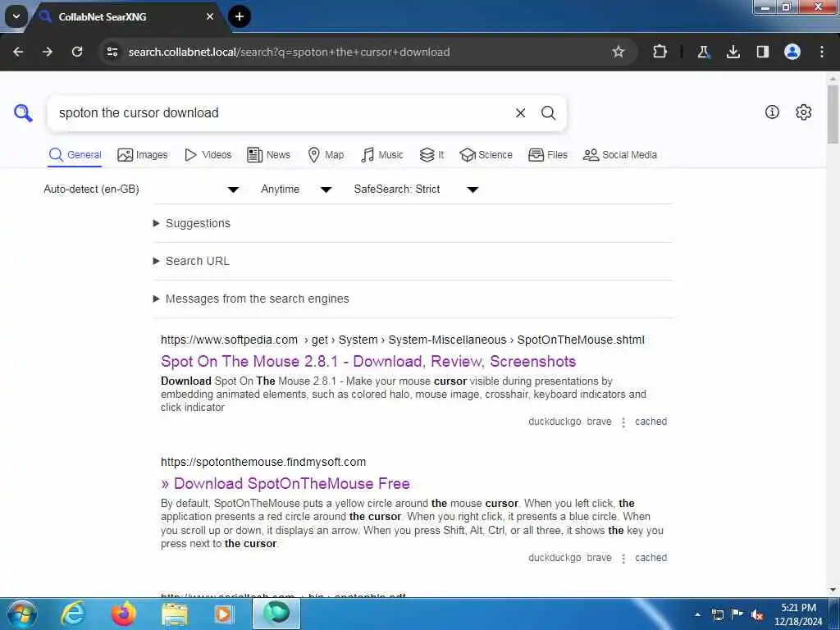The image size is (840, 630).
Task: Open cached link for Softpedia result
Action: 651,422
